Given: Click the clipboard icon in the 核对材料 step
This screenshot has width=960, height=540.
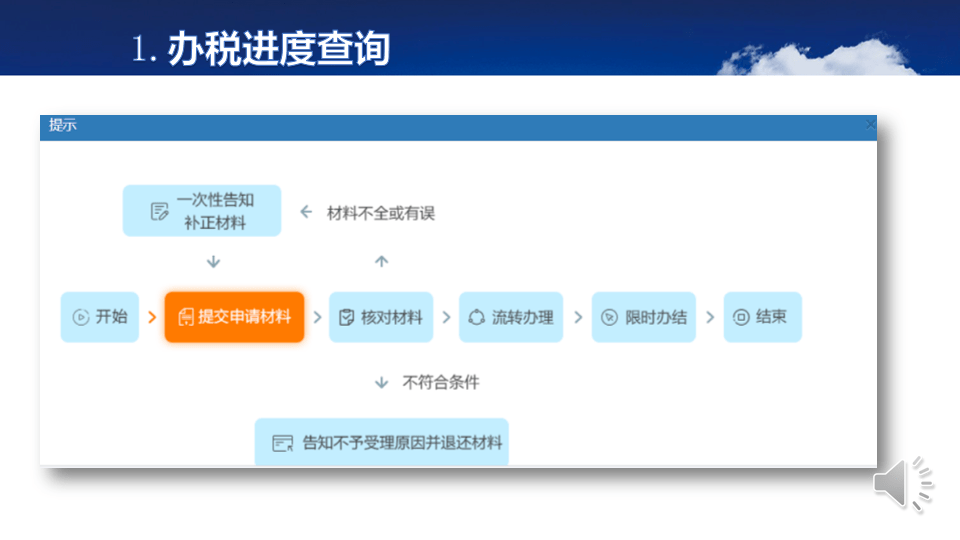Looking at the screenshot, I should (346, 317).
